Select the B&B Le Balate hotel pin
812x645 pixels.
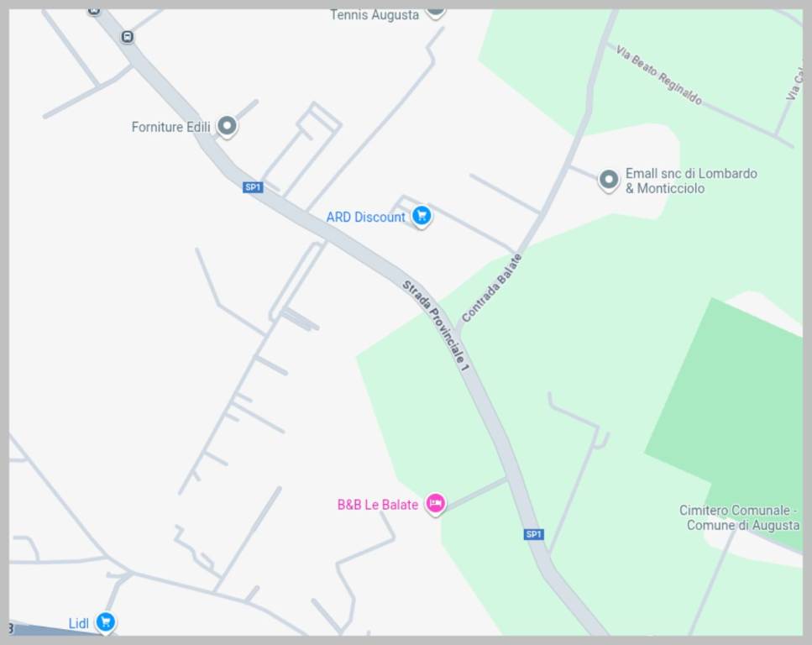(x=435, y=504)
